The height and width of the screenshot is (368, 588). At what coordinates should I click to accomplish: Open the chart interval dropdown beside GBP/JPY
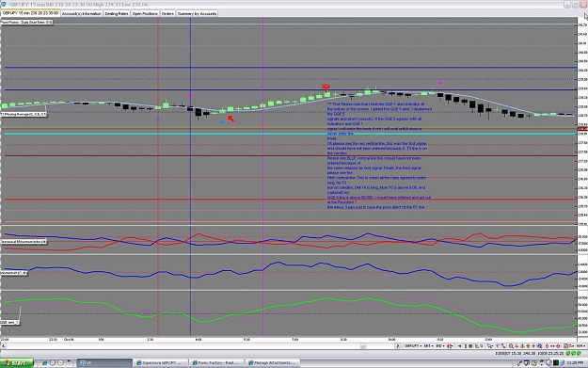coord(429,345)
